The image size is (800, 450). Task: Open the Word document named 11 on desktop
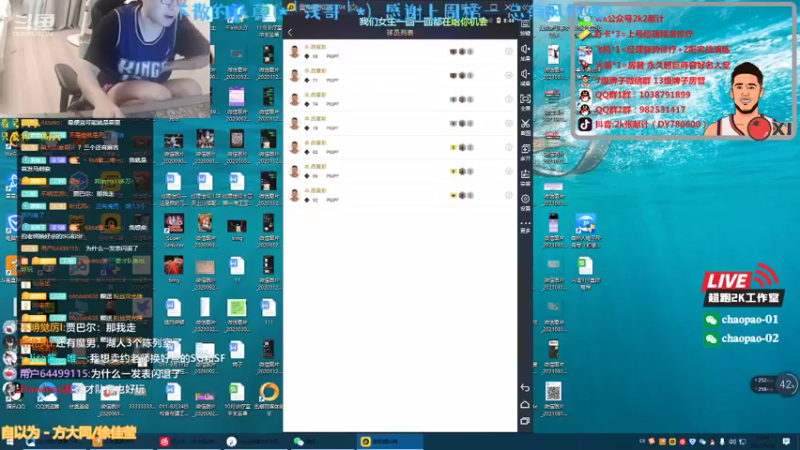tap(237, 269)
